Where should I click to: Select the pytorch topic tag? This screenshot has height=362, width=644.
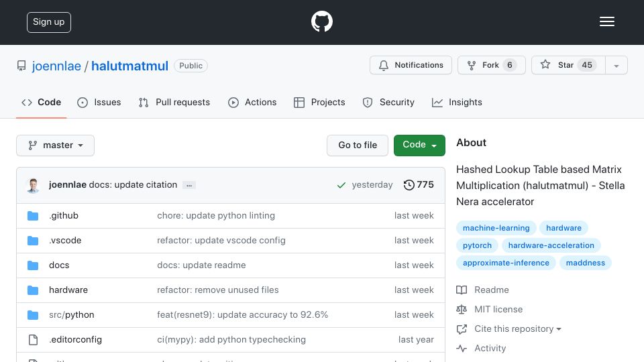coord(477,245)
